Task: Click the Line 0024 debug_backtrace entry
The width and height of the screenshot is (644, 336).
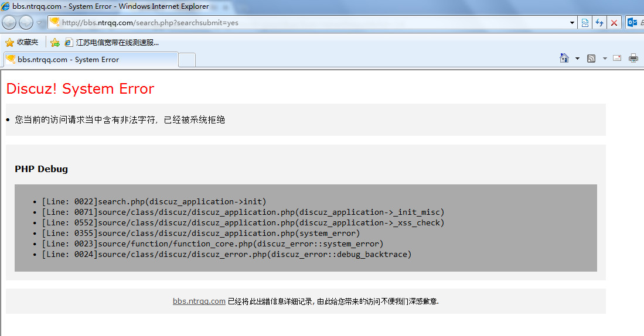Action: [226, 255]
